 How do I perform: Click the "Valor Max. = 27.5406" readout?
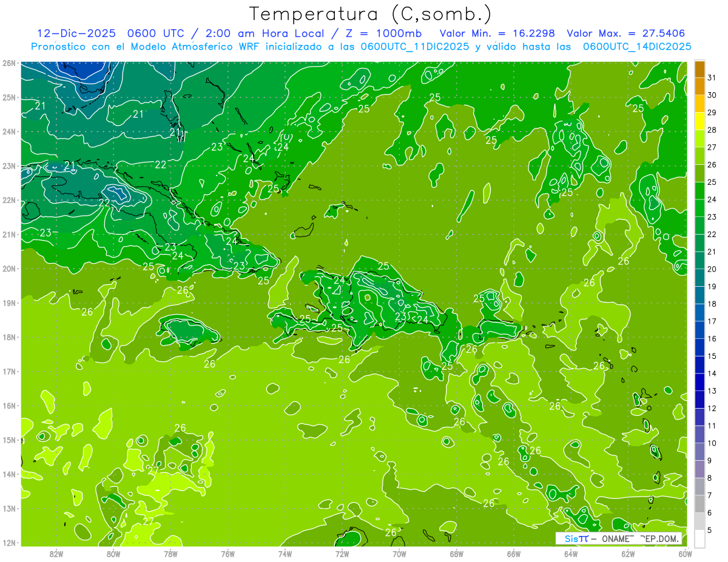click(x=626, y=33)
